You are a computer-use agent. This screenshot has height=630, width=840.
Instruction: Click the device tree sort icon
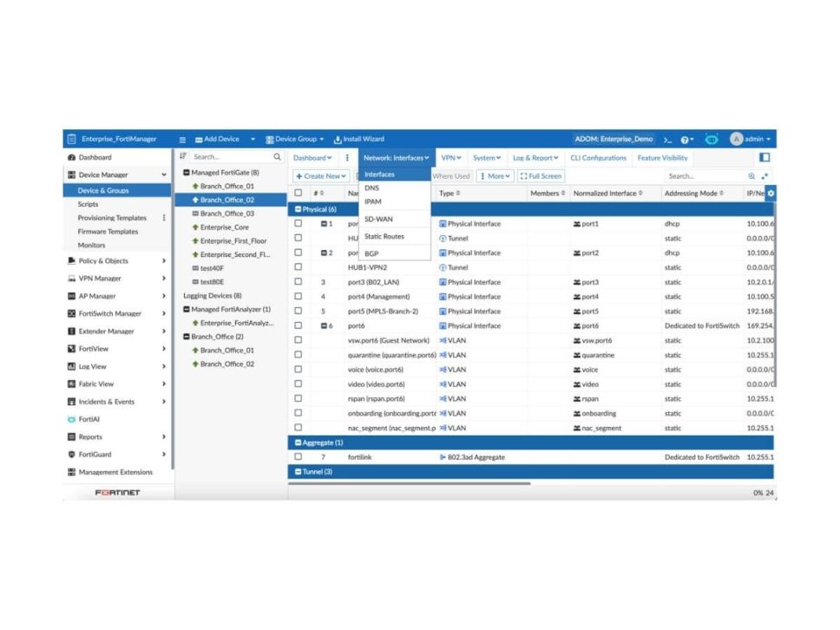(x=183, y=157)
